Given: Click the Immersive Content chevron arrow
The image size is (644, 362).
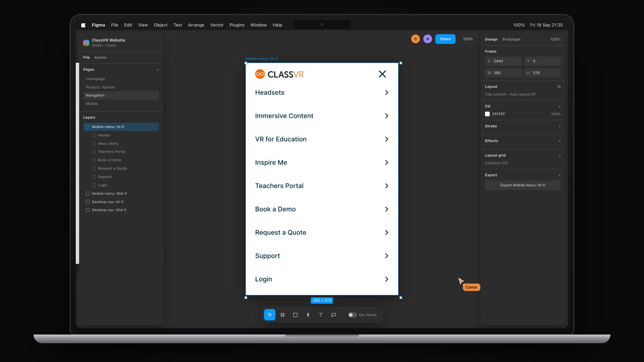Looking at the screenshot, I should pyautogui.click(x=386, y=116).
